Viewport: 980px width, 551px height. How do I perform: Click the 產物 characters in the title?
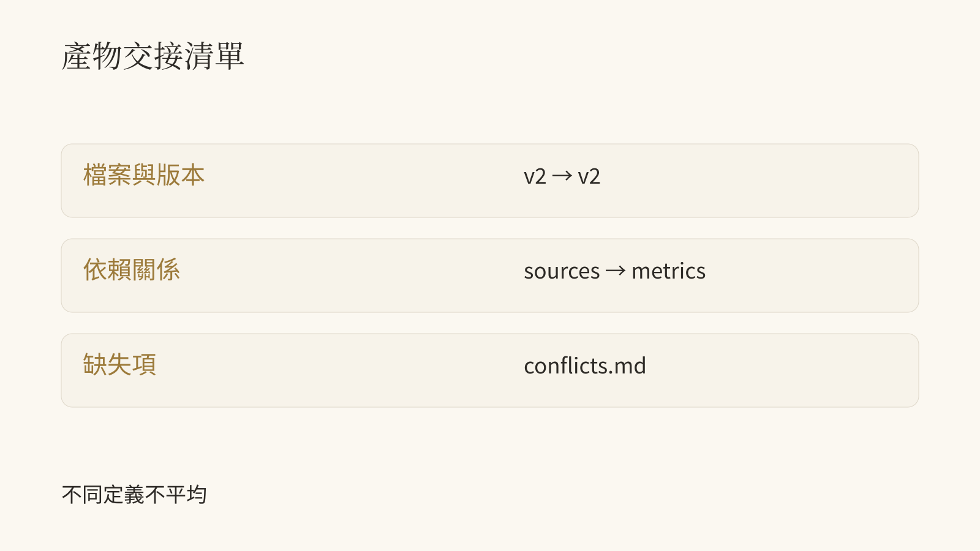pyautogui.click(x=92, y=56)
